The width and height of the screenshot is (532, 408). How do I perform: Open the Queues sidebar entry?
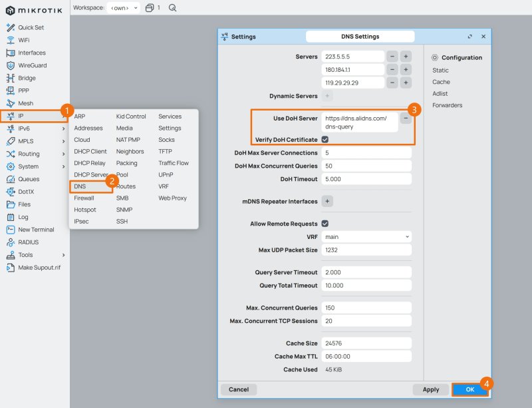click(29, 179)
